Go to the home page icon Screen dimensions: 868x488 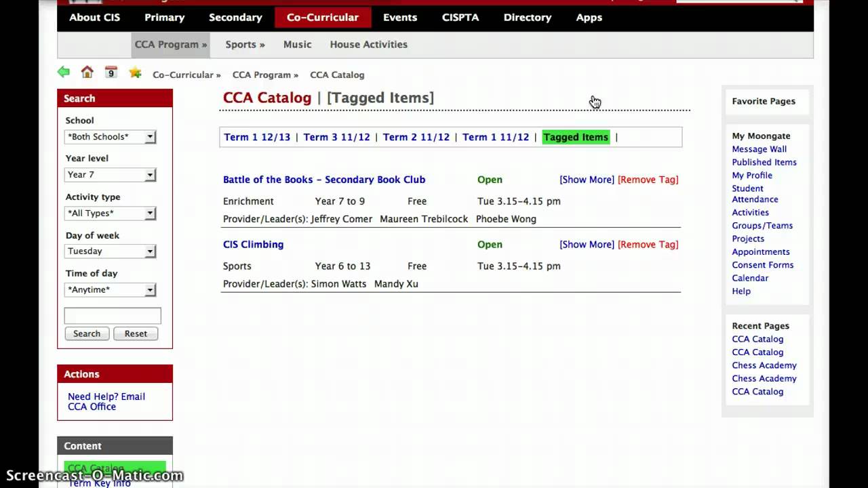click(87, 72)
